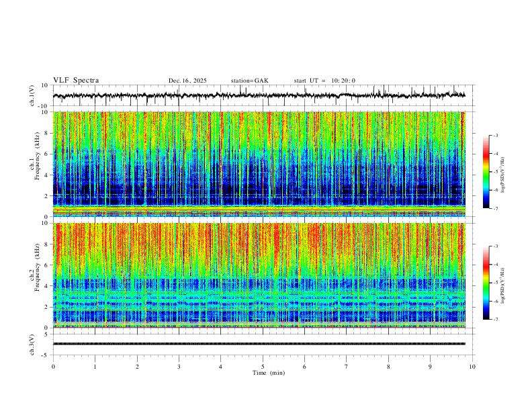Click the "VLF Spectra" plot title
The height and width of the screenshot is (411, 532).
point(76,81)
